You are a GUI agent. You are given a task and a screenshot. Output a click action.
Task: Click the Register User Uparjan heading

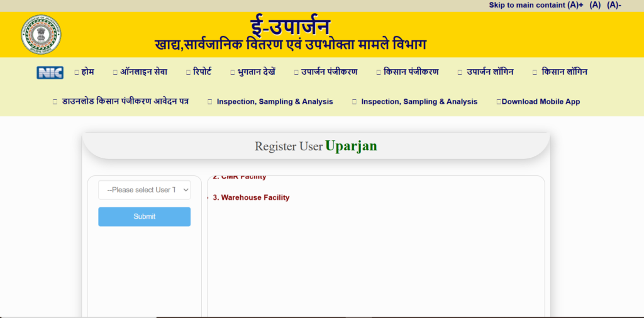click(x=316, y=146)
